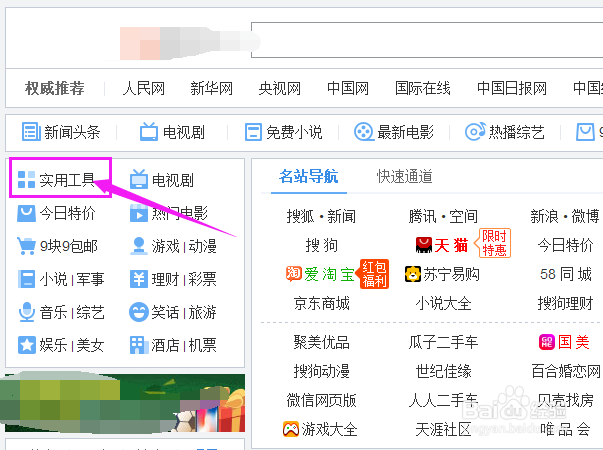
Task: Click the 军事 link in sidebar
Action: click(90, 279)
